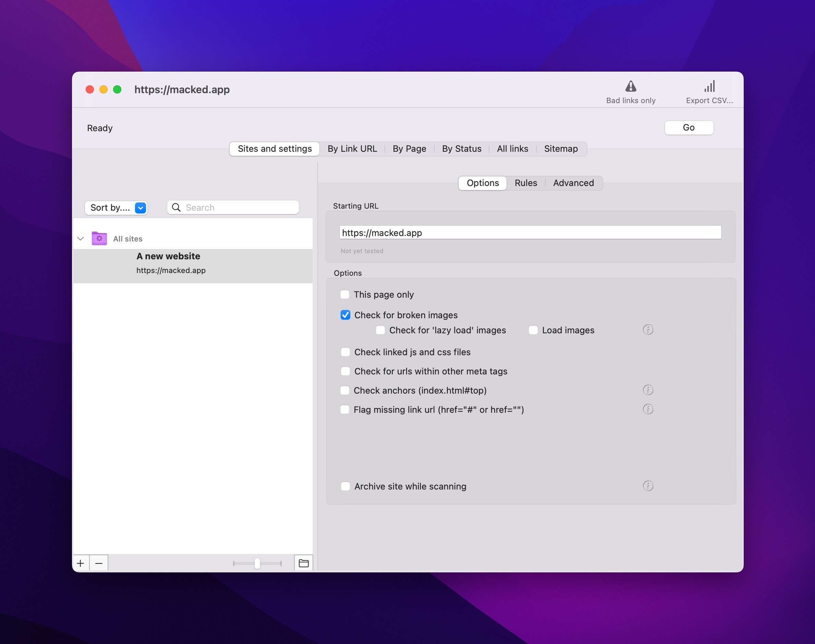Switch to the By Status tab
Image resolution: width=815 pixels, height=644 pixels.
461,149
